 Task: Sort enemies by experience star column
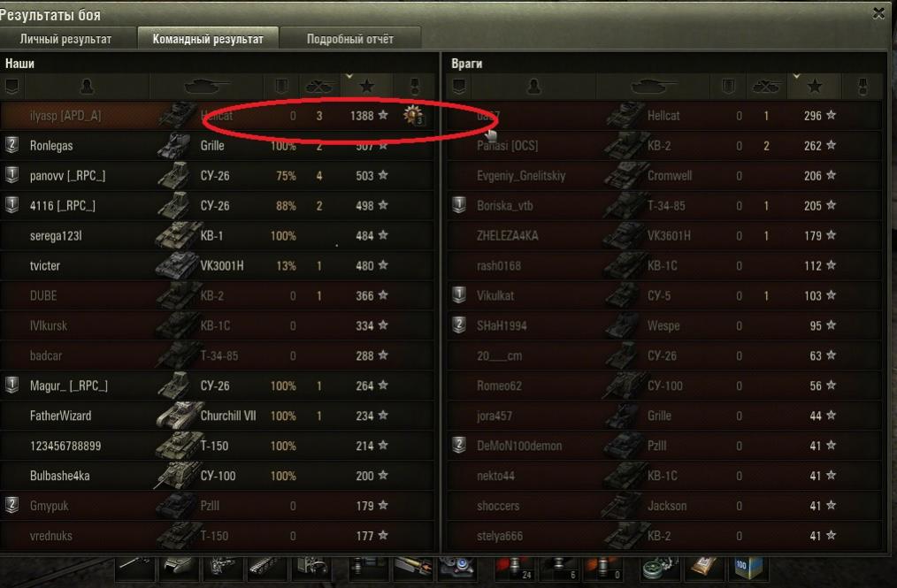815,87
